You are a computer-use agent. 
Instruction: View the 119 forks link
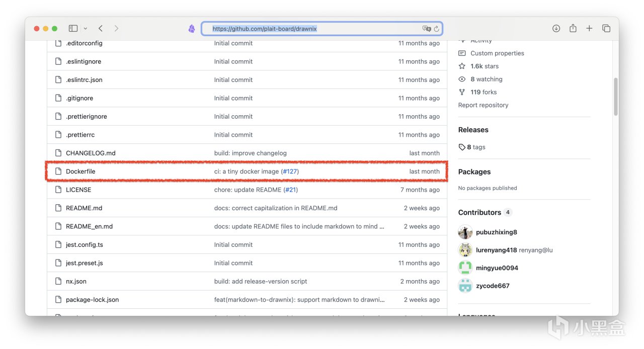point(484,93)
